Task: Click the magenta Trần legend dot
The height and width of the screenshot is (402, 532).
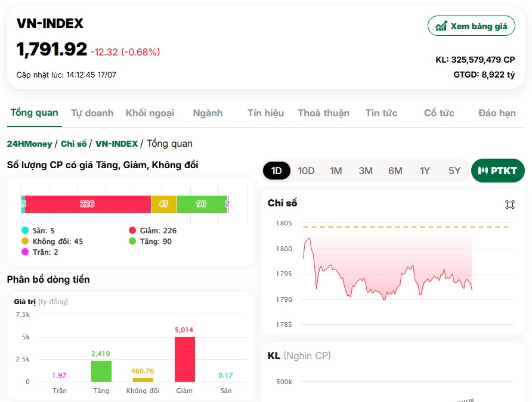Action: tap(25, 252)
